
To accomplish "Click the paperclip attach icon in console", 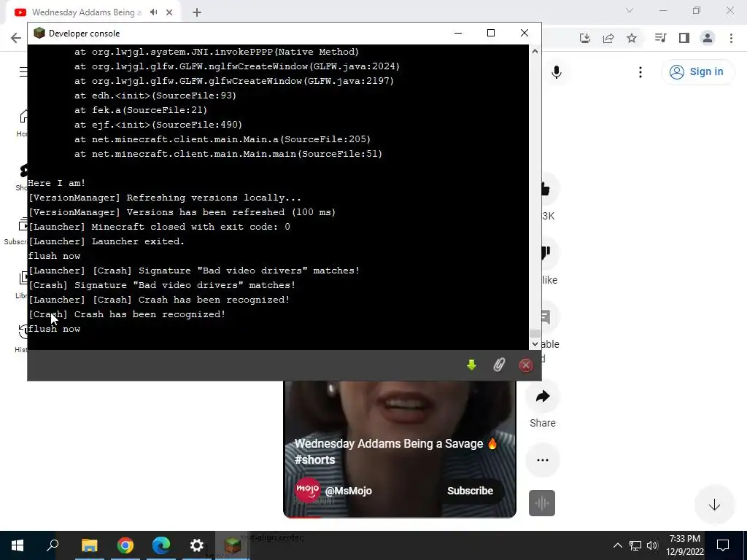I will click(x=498, y=365).
